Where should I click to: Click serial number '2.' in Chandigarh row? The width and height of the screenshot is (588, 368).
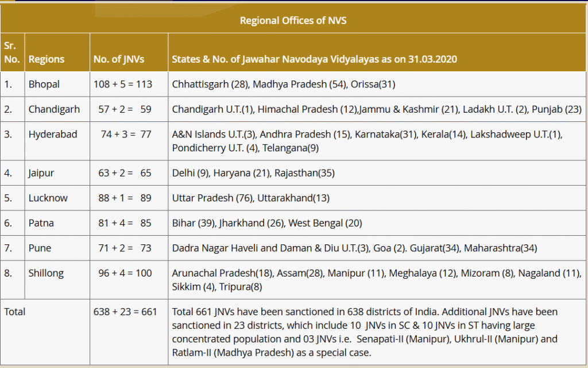point(8,109)
